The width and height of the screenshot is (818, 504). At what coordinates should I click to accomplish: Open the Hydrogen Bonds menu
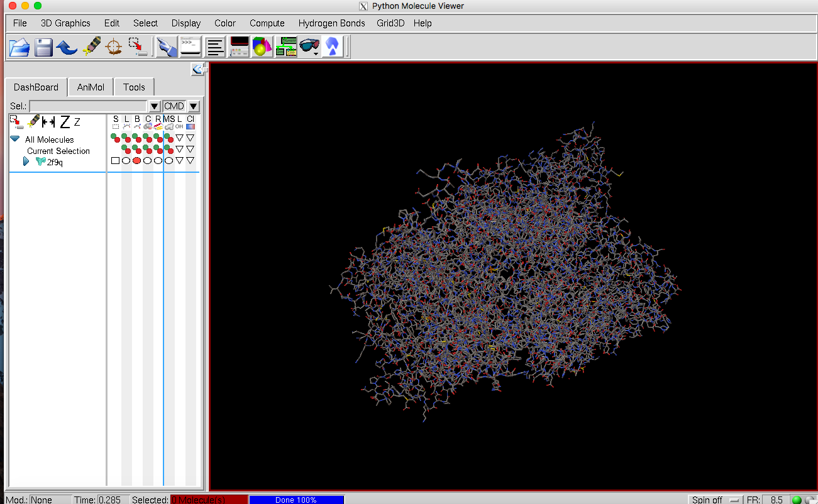pos(331,23)
